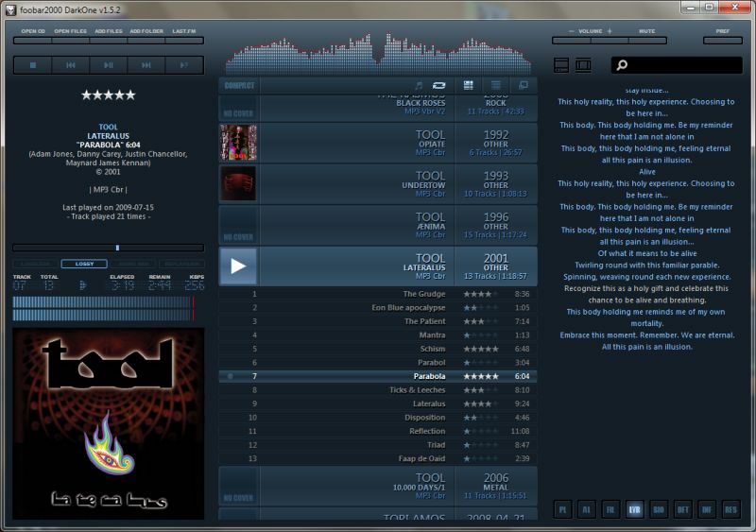Click the magnifier search icon

tap(622, 64)
